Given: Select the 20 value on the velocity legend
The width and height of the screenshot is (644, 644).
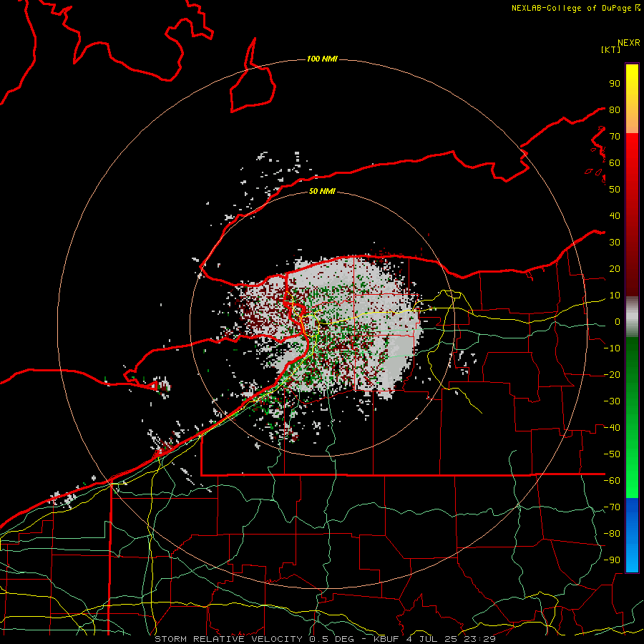Looking at the screenshot, I should pyautogui.click(x=615, y=269).
